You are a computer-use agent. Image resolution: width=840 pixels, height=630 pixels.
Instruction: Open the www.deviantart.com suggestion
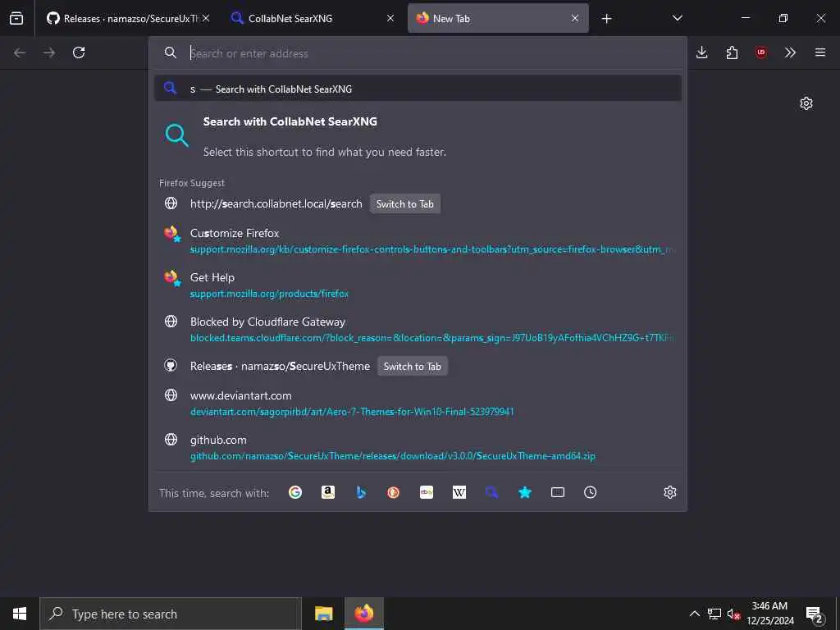(418, 404)
